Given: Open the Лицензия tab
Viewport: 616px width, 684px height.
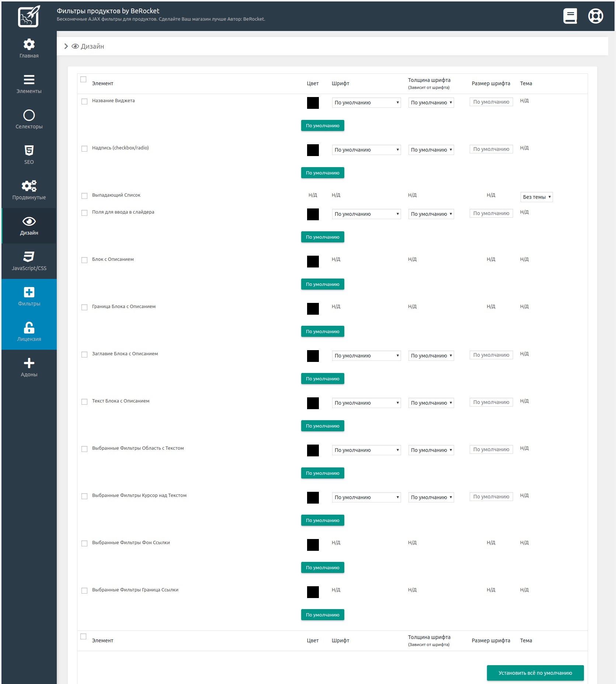Looking at the screenshot, I should [x=29, y=332].
